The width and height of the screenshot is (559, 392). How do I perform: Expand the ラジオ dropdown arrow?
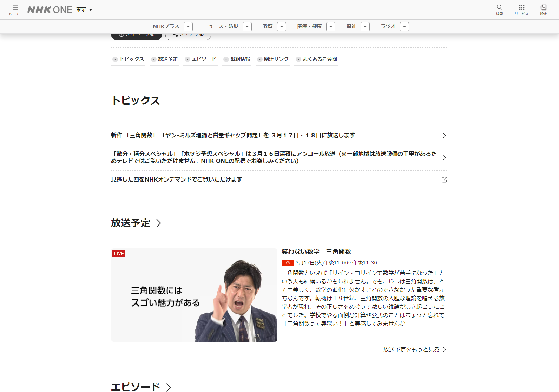click(x=405, y=27)
